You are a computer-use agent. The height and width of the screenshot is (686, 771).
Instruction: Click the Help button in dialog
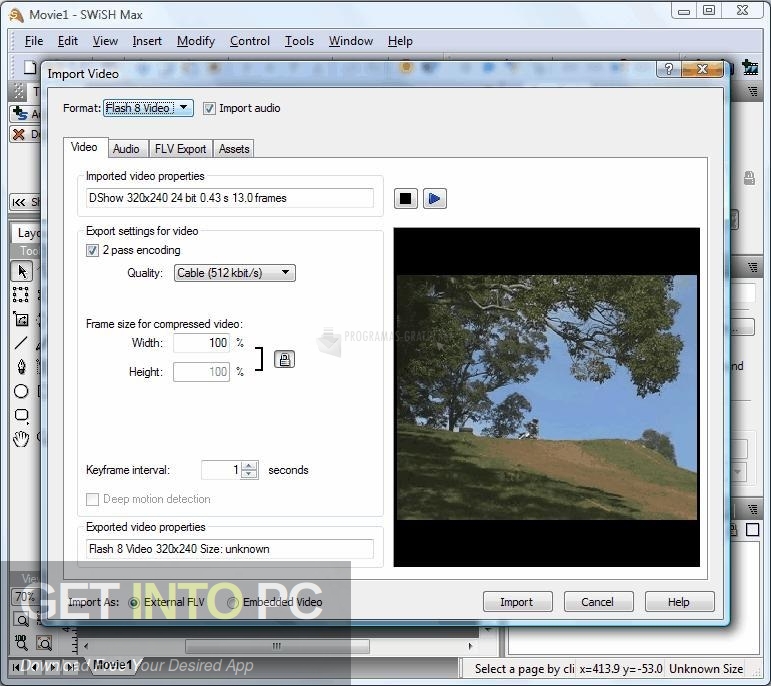pyautogui.click(x=679, y=602)
